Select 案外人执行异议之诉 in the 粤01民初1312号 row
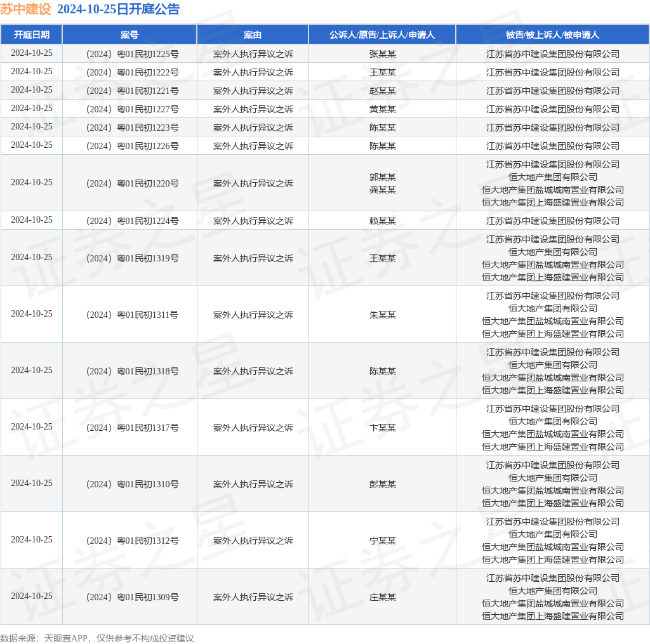The width and height of the screenshot is (650, 644). coord(253,541)
